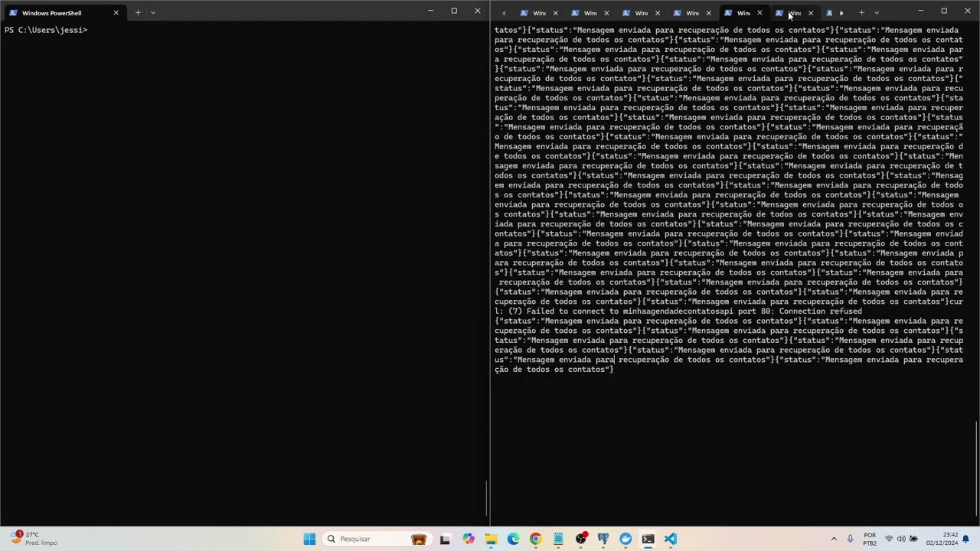Close the leftmost visible tab in the right terminal

(x=555, y=13)
